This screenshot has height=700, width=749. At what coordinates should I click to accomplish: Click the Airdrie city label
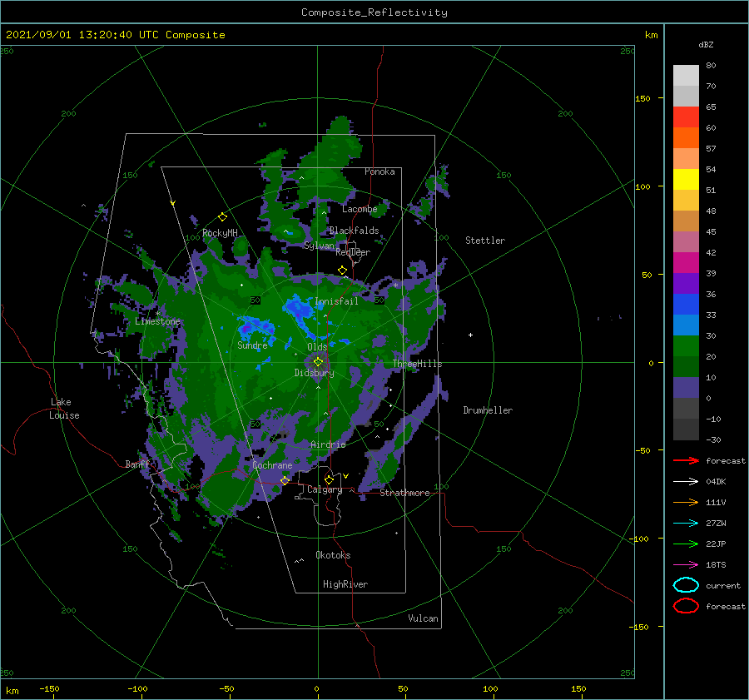[328, 444]
